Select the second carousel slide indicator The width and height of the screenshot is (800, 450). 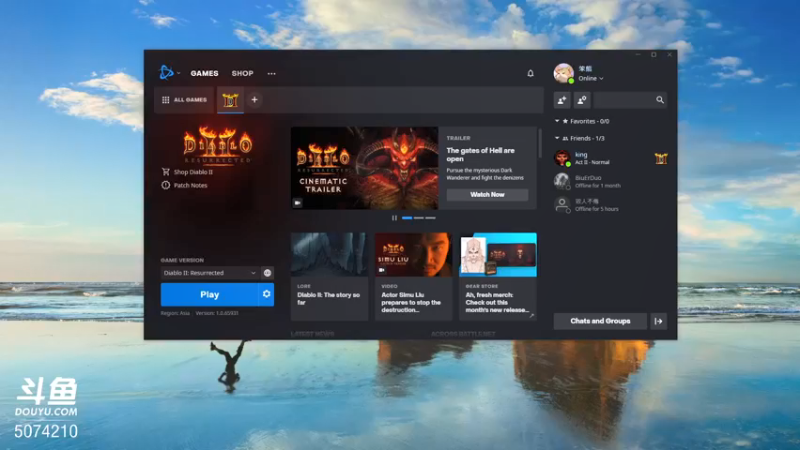[x=419, y=218]
